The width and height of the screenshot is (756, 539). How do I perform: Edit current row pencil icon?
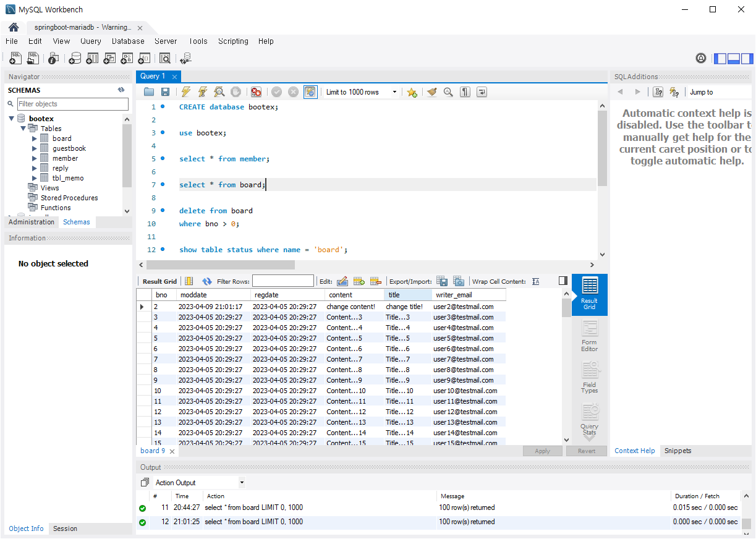pyautogui.click(x=342, y=281)
